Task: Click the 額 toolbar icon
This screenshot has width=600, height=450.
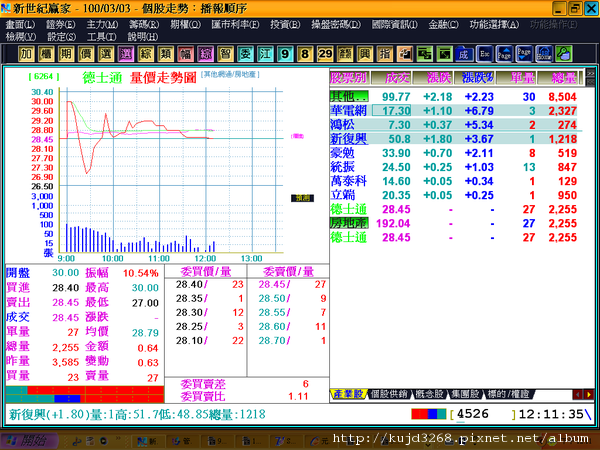Action: [345, 54]
